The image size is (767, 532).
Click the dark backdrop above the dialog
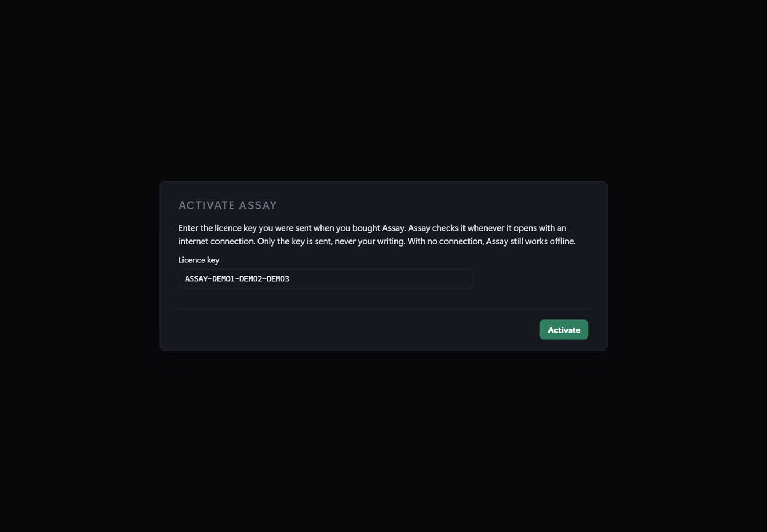[x=383, y=90]
